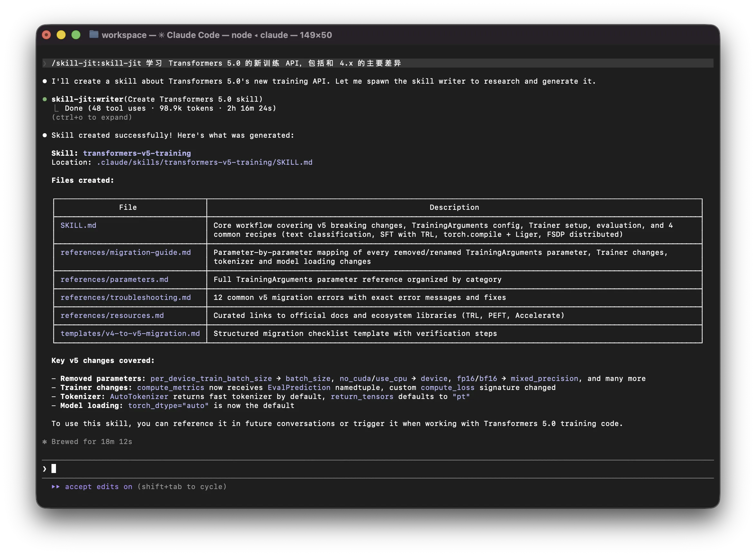Click the /skill-jit command line at top
The image size is (756, 556).
378,63
